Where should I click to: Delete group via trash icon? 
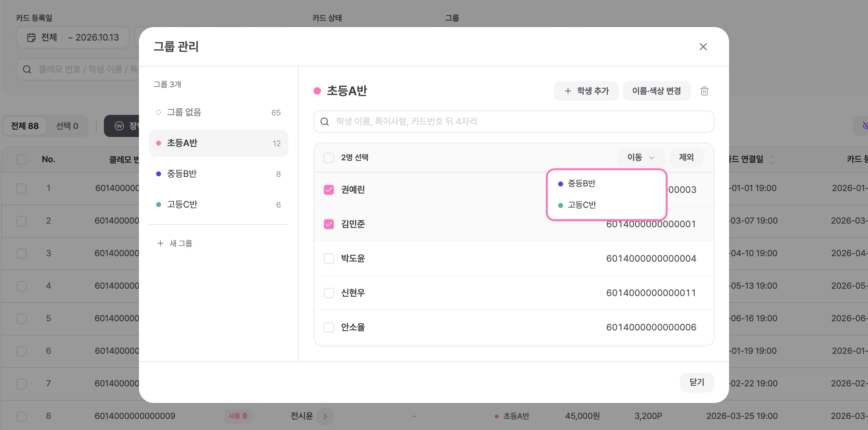[x=704, y=91]
